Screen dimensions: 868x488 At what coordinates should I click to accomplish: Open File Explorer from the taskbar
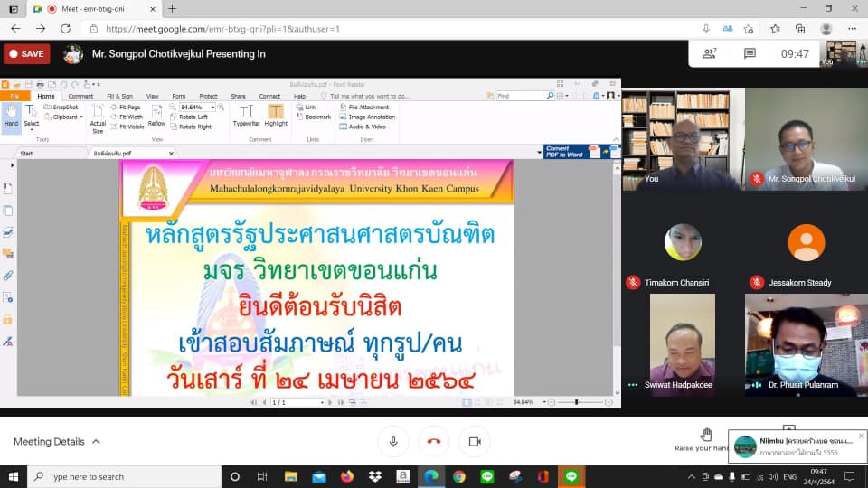click(290, 477)
